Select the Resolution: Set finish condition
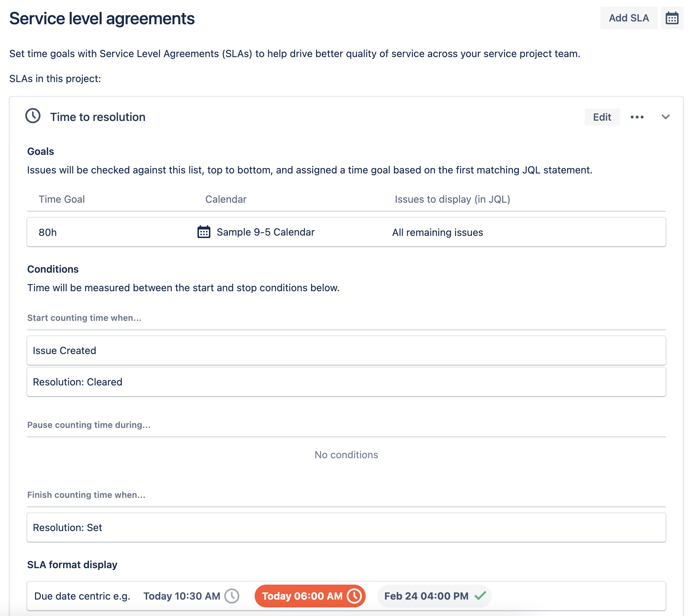690x616 pixels. click(67, 527)
